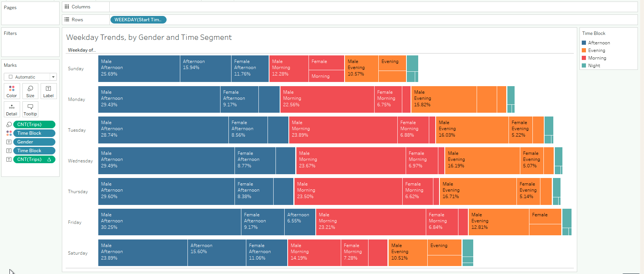The image size is (644, 274).
Task: Click Sunday Afternoon 15.94% block
Action: [206, 69]
